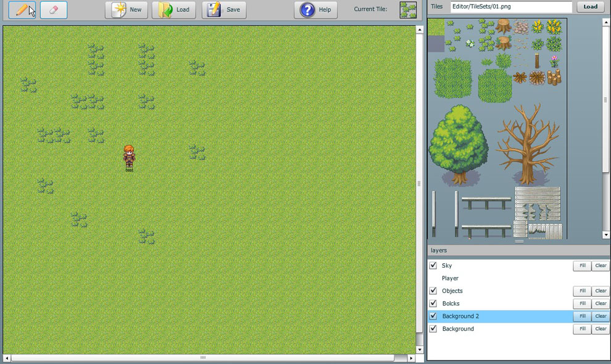This screenshot has height=364, width=611.
Task: Click Fill for the Background layer
Action: (x=582, y=329)
